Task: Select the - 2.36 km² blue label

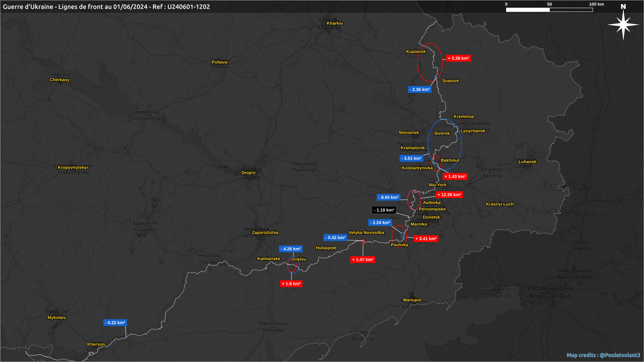Action: pyautogui.click(x=420, y=89)
